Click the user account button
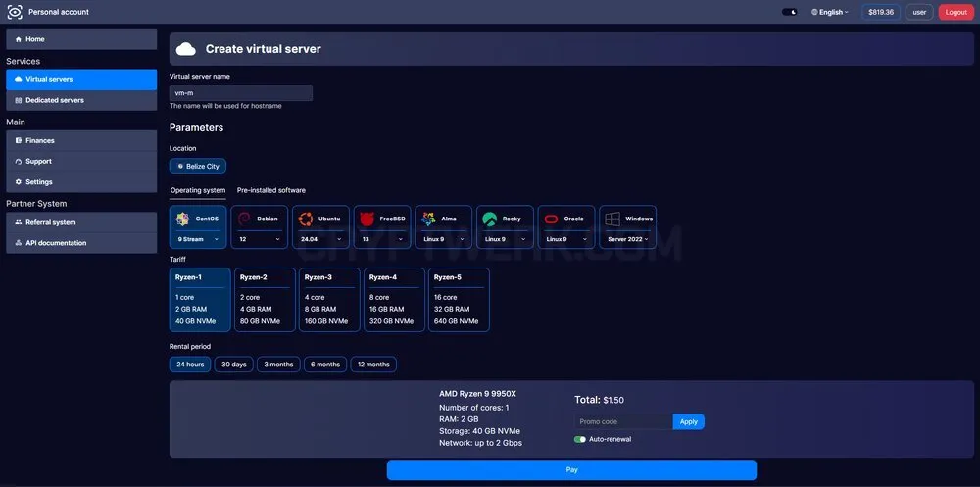This screenshot has width=980, height=487. (919, 12)
